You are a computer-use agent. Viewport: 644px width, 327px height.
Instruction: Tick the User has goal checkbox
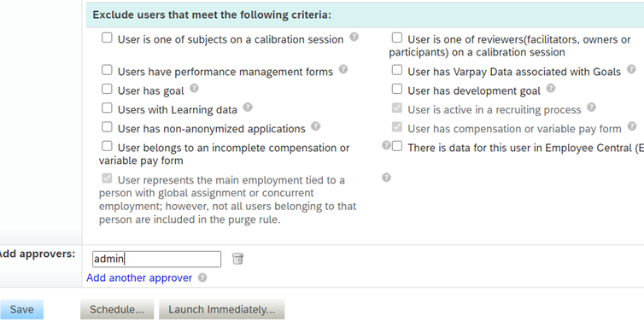coord(107,89)
